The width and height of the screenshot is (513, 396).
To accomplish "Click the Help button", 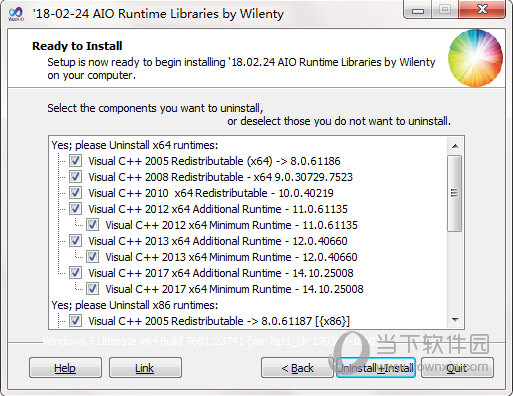I will (x=65, y=368).
